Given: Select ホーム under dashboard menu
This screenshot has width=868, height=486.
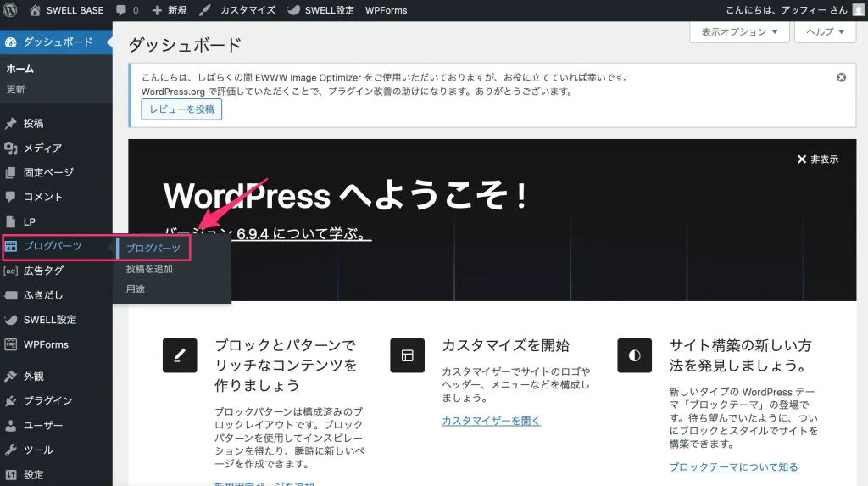Looking at the screenshot, I should click(x=20, y=69).
